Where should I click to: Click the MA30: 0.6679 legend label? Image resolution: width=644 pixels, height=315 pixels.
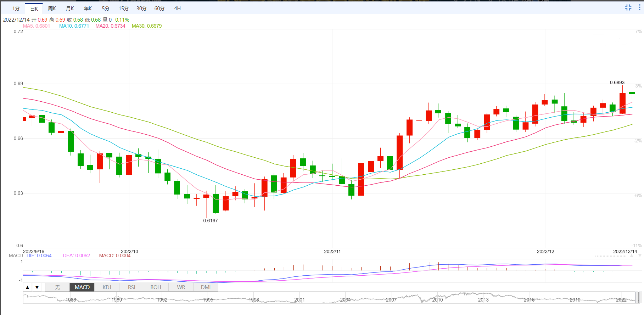point(147,26)
